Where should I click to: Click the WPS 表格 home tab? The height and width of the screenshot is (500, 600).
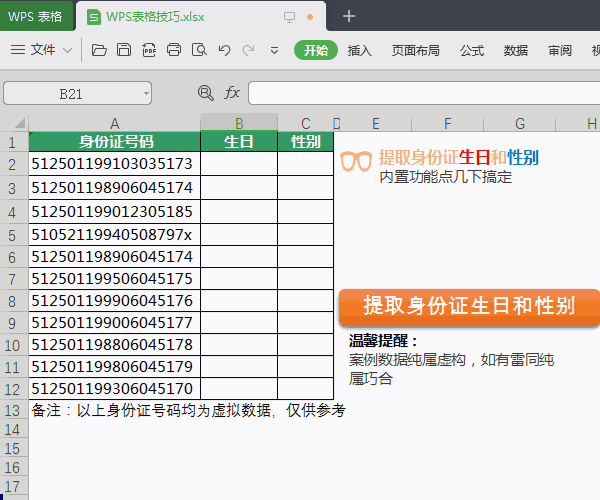coord(36,16)
